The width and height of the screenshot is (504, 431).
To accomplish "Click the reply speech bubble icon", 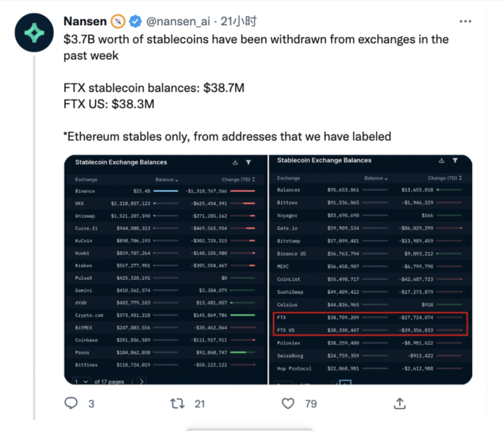I will tap(71, 403).
